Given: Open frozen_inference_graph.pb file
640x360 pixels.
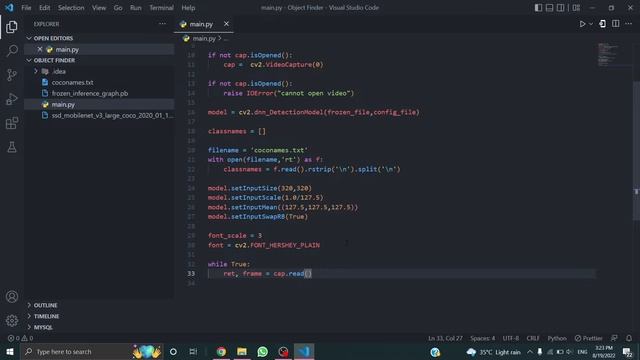Looking at the screenshot, I should (90, 93).
